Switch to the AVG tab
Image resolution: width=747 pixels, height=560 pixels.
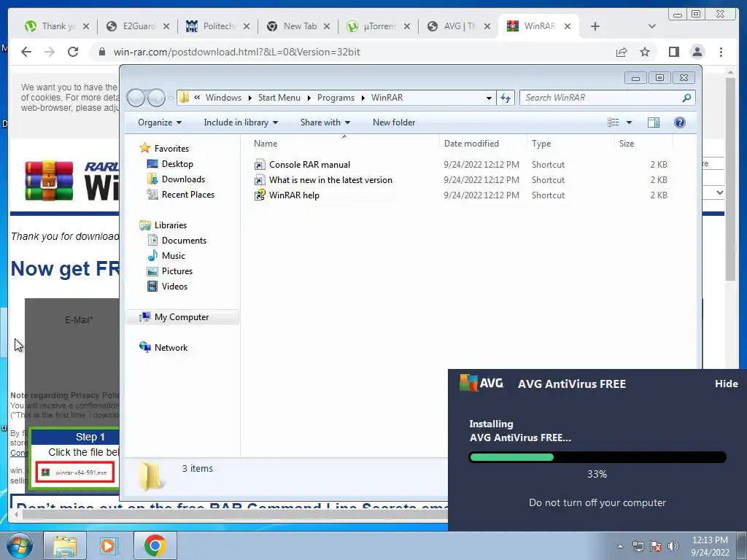click(x=460, y=26)
